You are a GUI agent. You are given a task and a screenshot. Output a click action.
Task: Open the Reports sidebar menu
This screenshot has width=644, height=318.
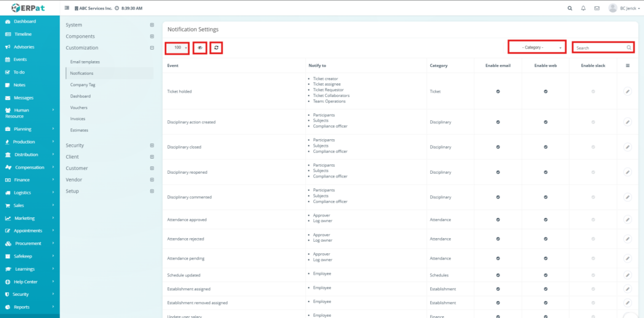click(30, 307)
